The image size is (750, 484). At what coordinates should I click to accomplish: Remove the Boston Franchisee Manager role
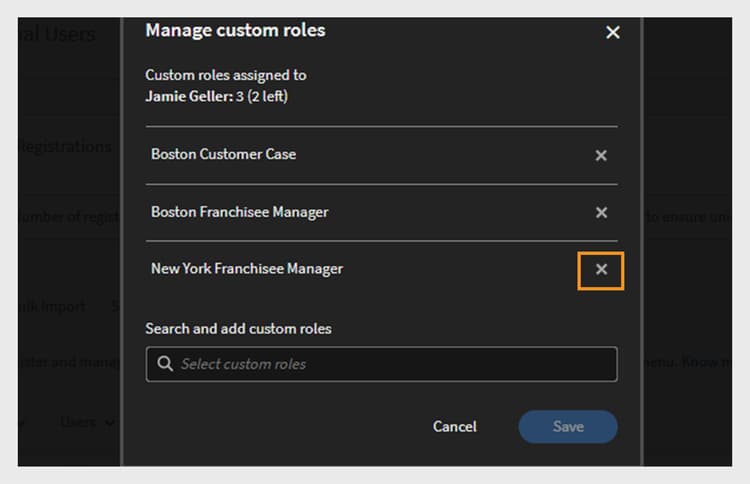click(x=601, y=213)
